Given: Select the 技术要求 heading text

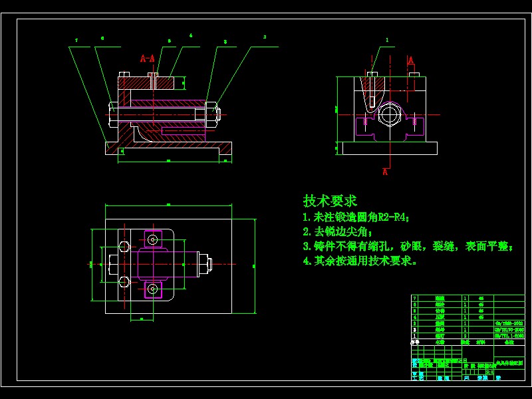Looking at the screenshot, I should pos(330,201).
